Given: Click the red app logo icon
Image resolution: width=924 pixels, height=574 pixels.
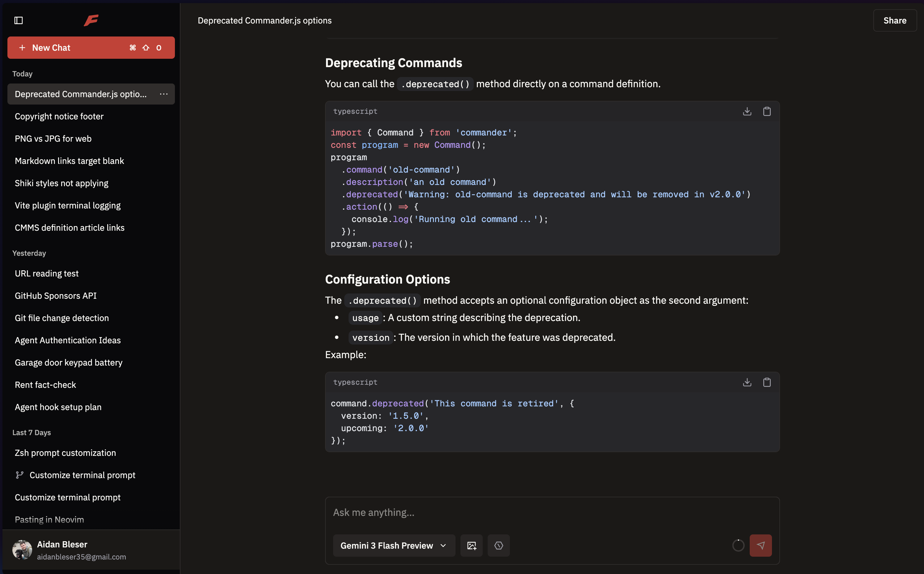Looking at the screenshot, I should tap(91, 20).
